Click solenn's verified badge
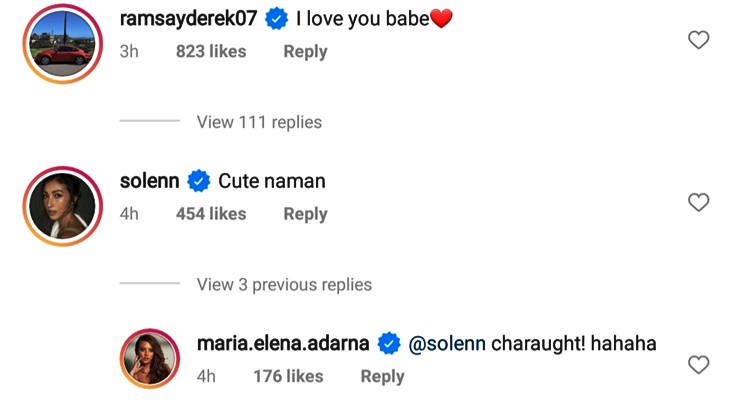 pos(199,182)
